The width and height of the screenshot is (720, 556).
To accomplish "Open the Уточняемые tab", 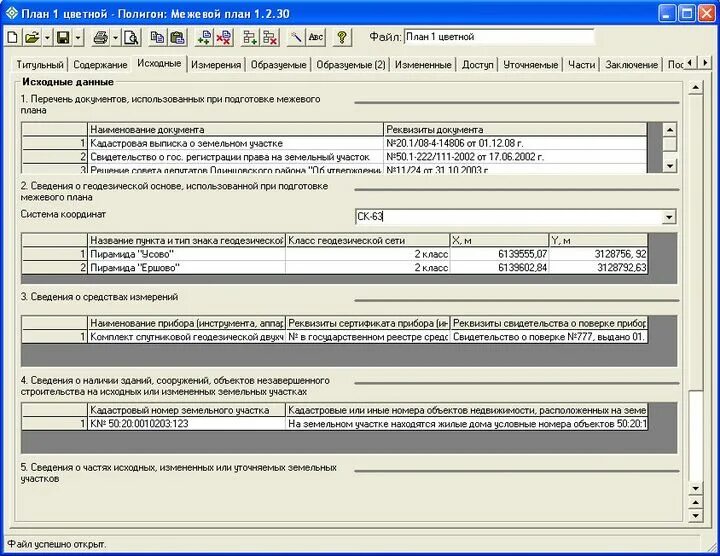I will 530,65.
